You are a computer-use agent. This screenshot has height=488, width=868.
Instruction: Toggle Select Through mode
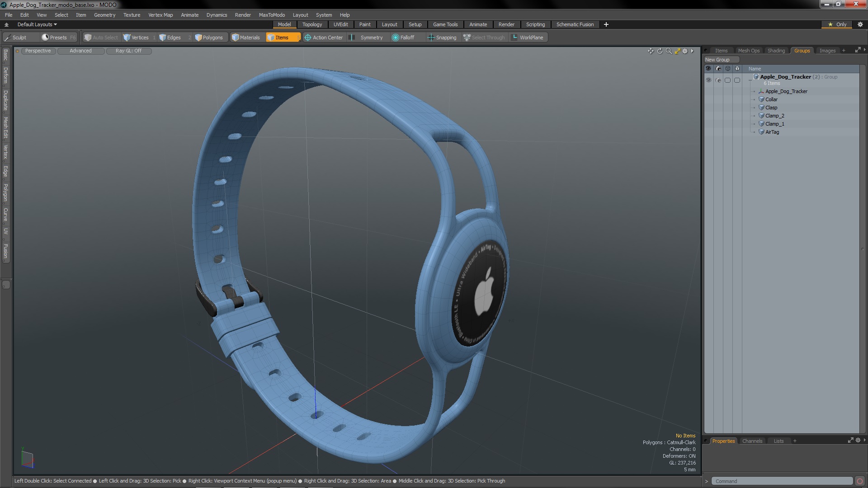(484, 38)
